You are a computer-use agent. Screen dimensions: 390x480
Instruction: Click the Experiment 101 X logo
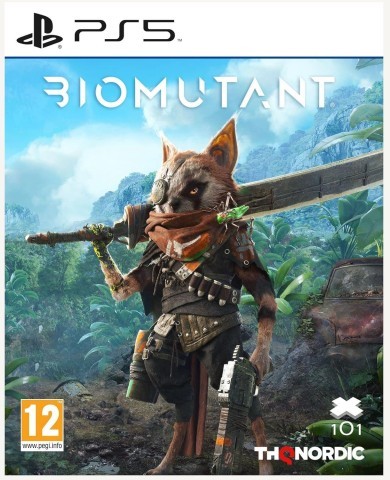pos(346,409)
